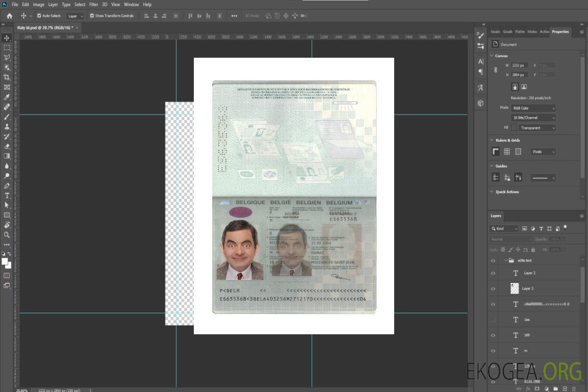
Task: Click the Home icon in options bar
Action: (x=9, y=16)
